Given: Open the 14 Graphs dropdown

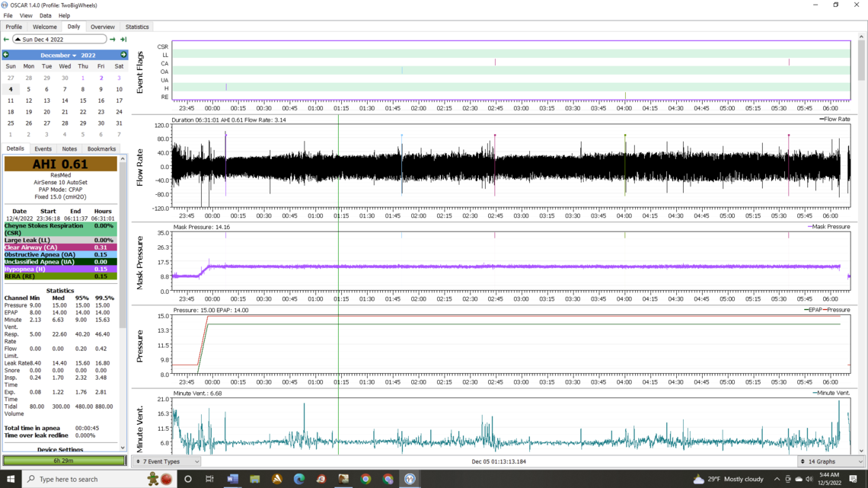Looking at the screenshot, I should tap(831, 461).
